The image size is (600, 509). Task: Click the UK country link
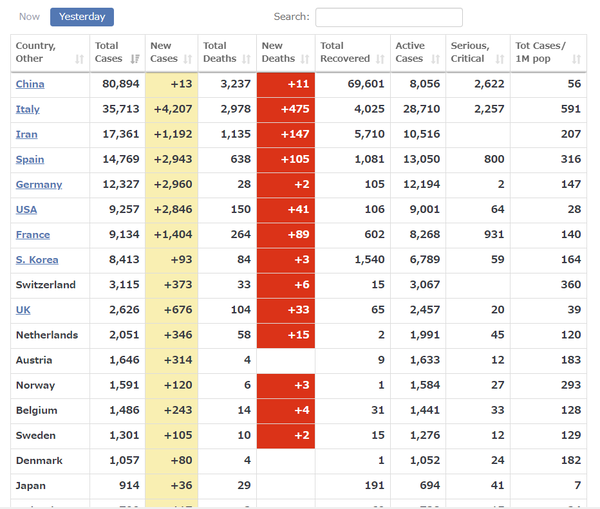point(23,310)
